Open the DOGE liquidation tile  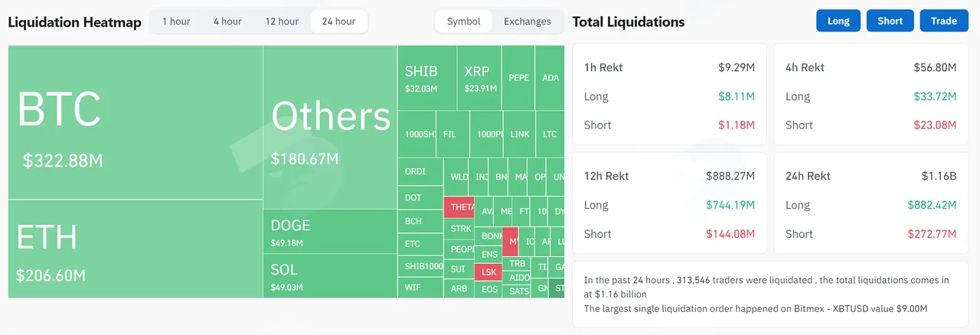tap(330, 232)
